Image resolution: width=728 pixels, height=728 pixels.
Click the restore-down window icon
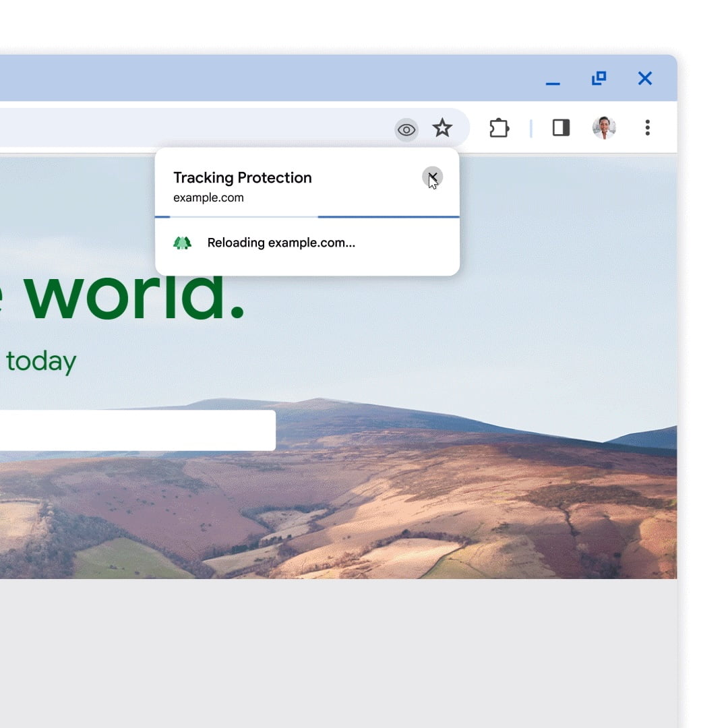point(599,79)
